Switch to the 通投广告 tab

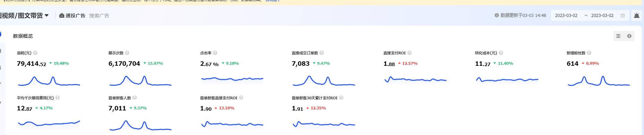click(x=72, y=16)
